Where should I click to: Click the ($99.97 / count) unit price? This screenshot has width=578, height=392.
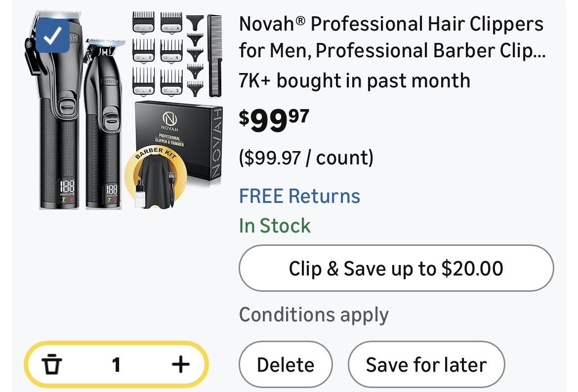(306, 157)
